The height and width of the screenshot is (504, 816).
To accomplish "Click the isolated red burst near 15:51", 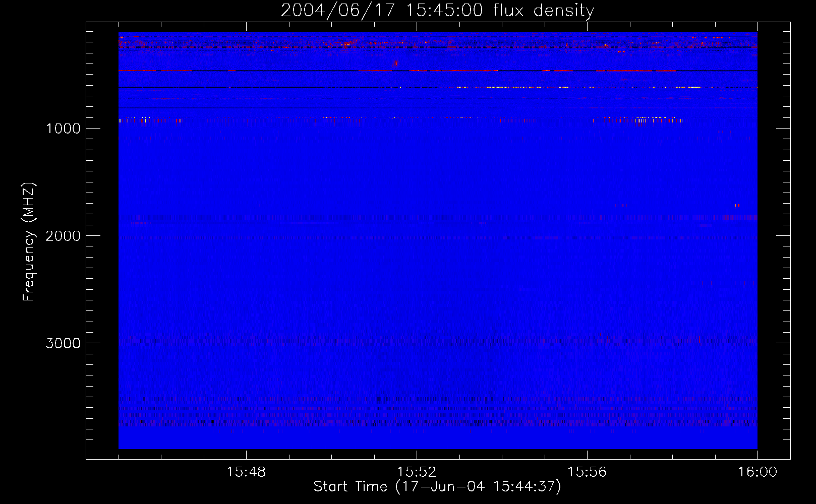I will click(x=395, y=64).
